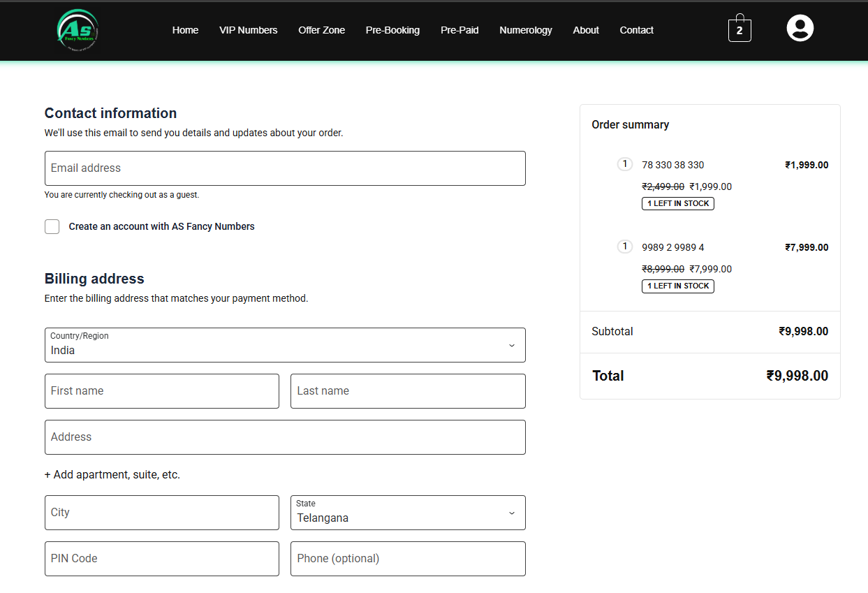Focus the Email address field
The height and width of the screenshot is (593, 868).
click(x=285, y=168)
